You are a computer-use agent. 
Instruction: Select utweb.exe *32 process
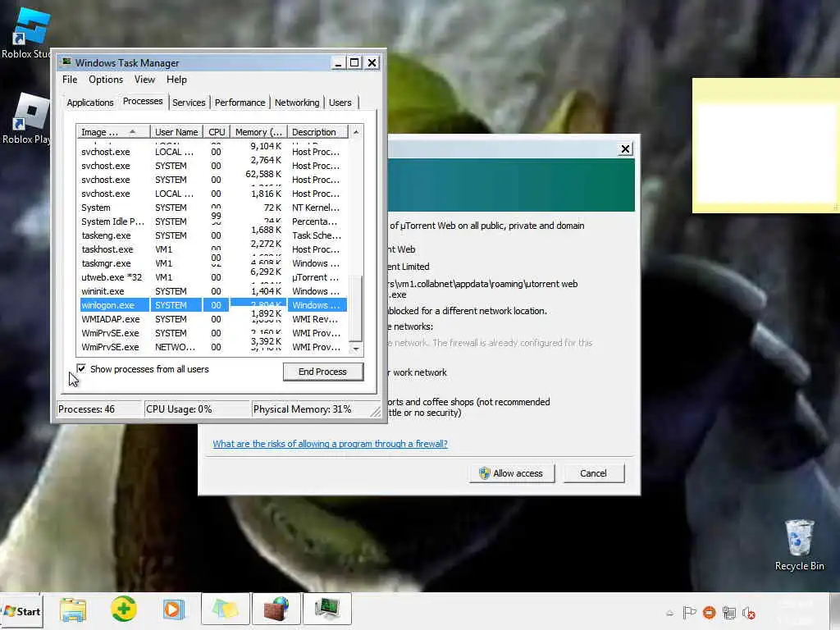214,277
